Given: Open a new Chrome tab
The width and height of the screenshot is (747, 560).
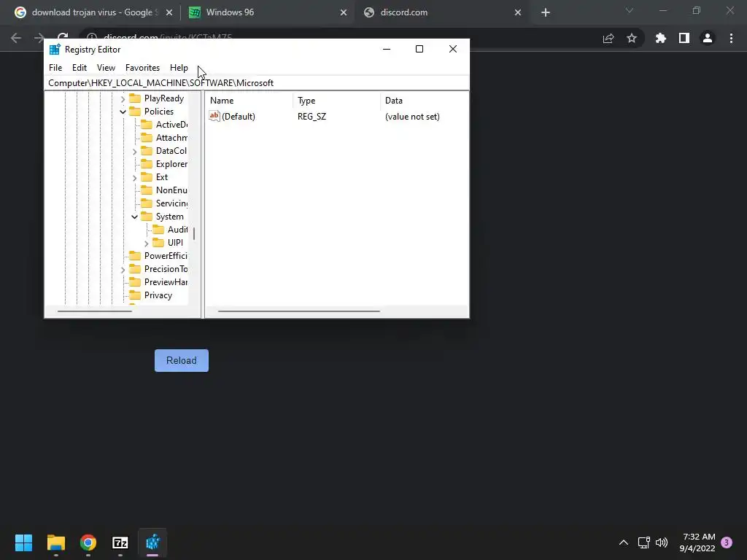Looking at the screenshot, I should (x=546, y=12).
